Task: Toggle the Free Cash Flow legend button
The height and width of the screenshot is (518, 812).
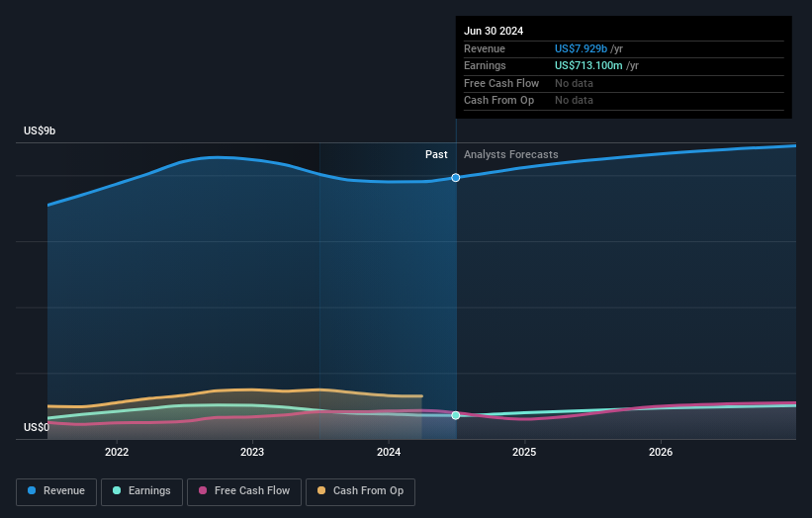Action: (x=244, y=491)
